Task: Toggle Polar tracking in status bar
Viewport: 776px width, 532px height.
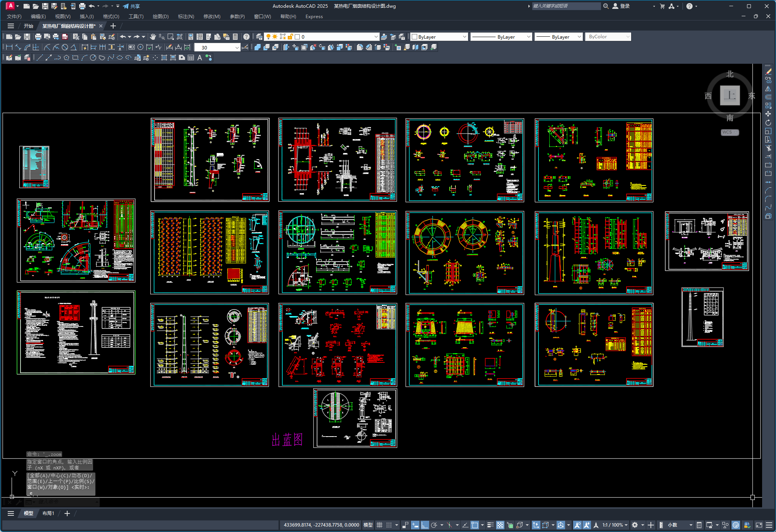Action: pos(434,525)
